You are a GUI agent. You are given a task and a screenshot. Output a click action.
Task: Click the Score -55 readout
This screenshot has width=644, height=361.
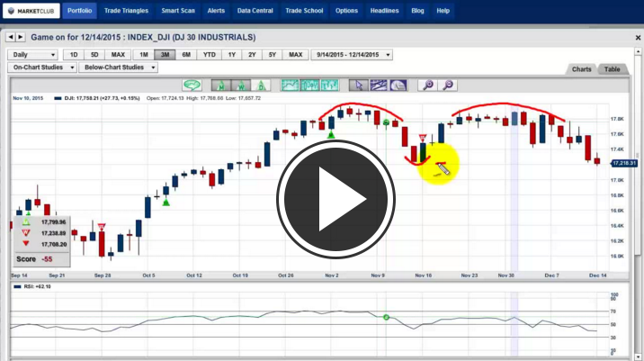pyautogui.click(x=34, y=259)
